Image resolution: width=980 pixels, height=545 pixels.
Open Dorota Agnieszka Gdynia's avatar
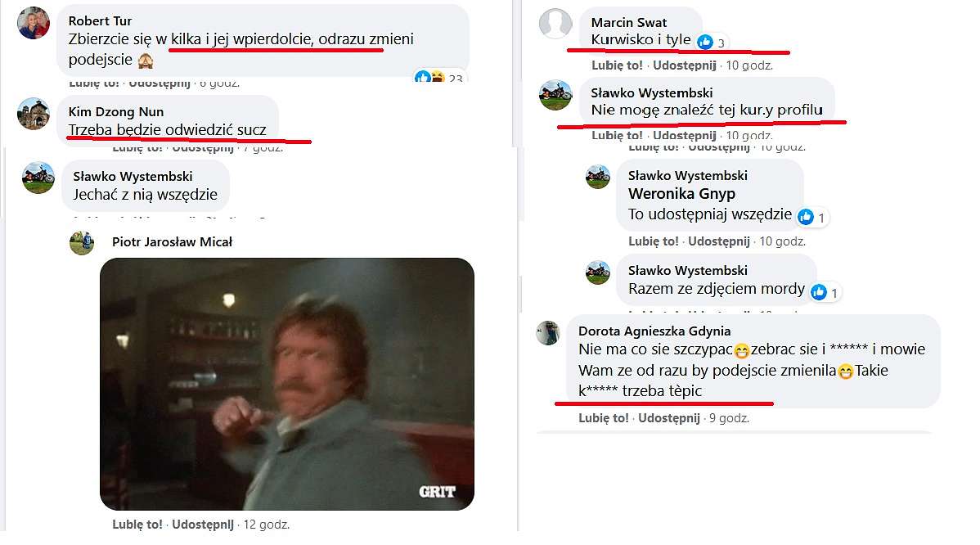547,332
